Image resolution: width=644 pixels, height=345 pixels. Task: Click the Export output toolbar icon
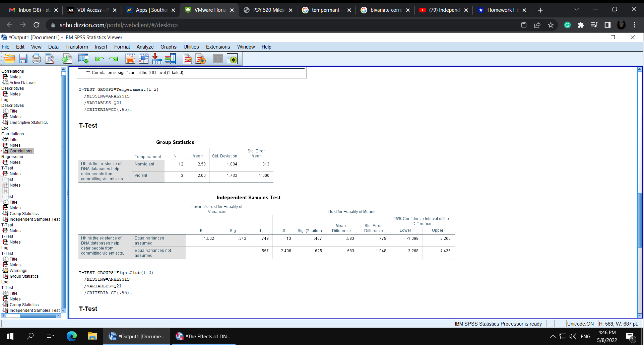(x=67, y=59)
